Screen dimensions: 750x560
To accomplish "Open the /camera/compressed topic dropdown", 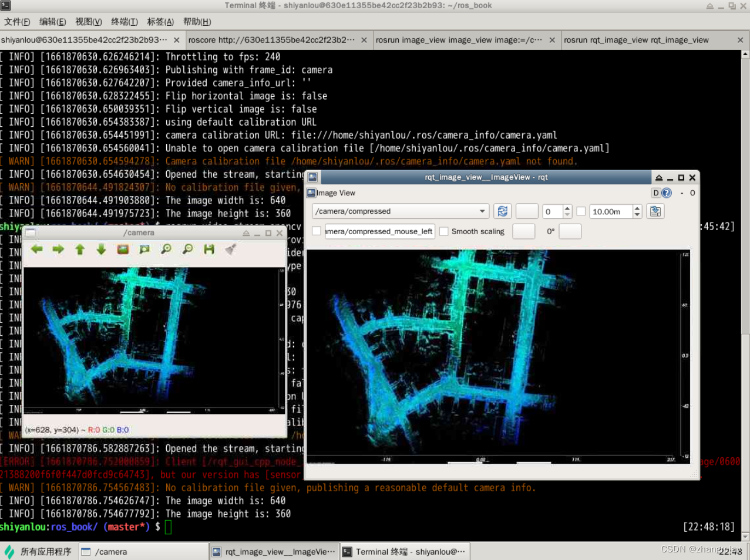I will point(483,211).
